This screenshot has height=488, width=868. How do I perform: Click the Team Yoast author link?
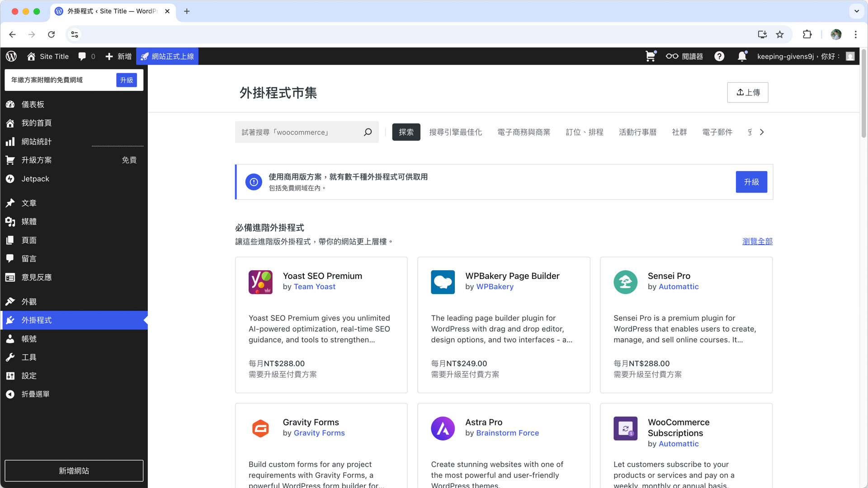pos(314,286)
